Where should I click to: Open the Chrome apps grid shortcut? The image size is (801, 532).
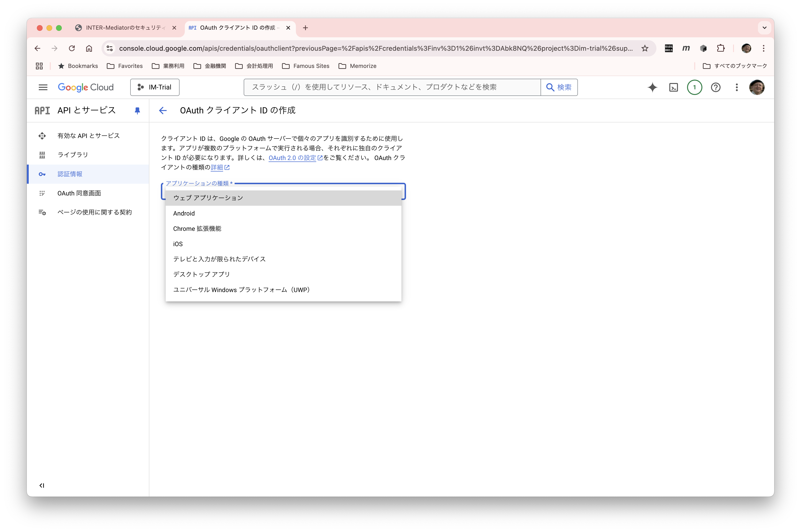point(39,66)
